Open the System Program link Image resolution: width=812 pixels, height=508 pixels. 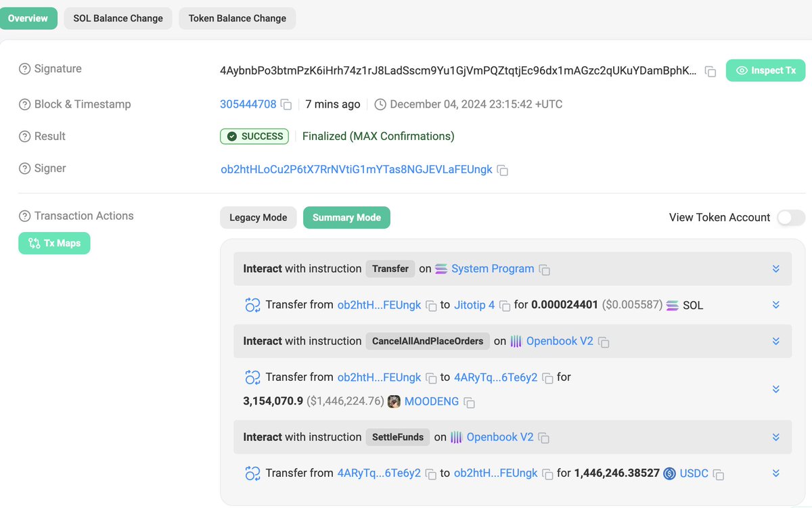click(x=493, y=269)
